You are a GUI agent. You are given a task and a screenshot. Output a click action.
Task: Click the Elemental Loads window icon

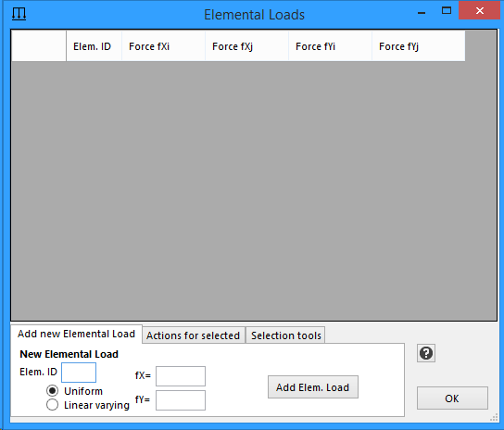(x=19, y=14)
